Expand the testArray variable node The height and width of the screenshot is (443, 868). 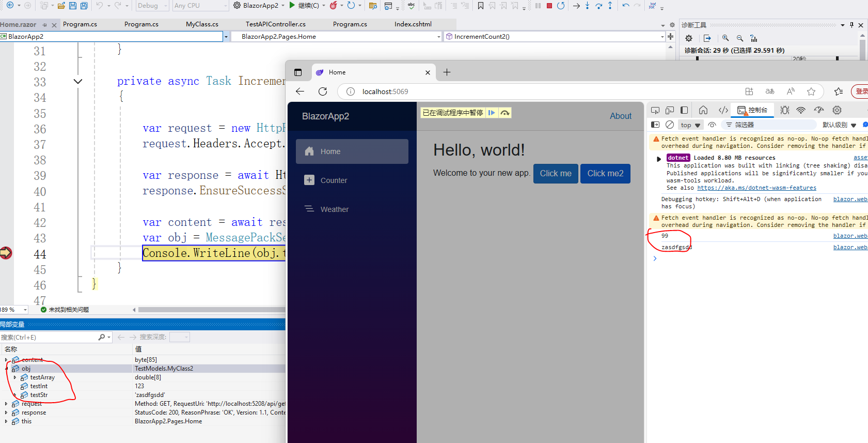tap(15, 377)
